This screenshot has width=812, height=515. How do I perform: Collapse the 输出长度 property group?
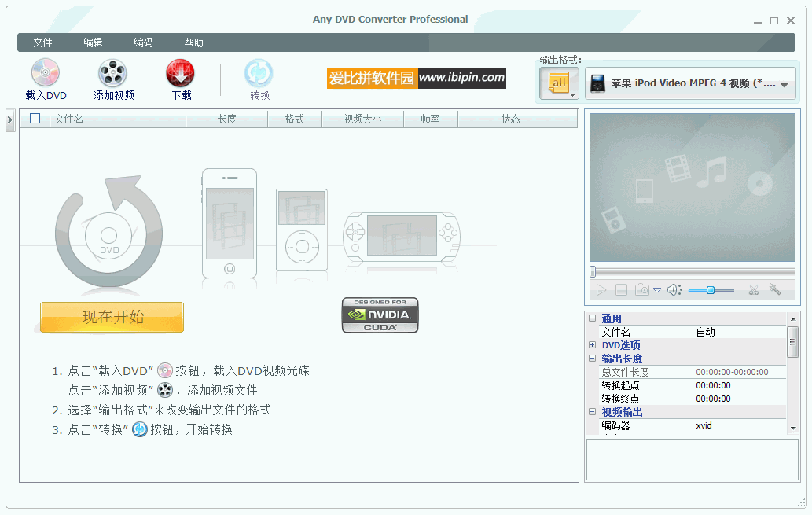[593, 359]
